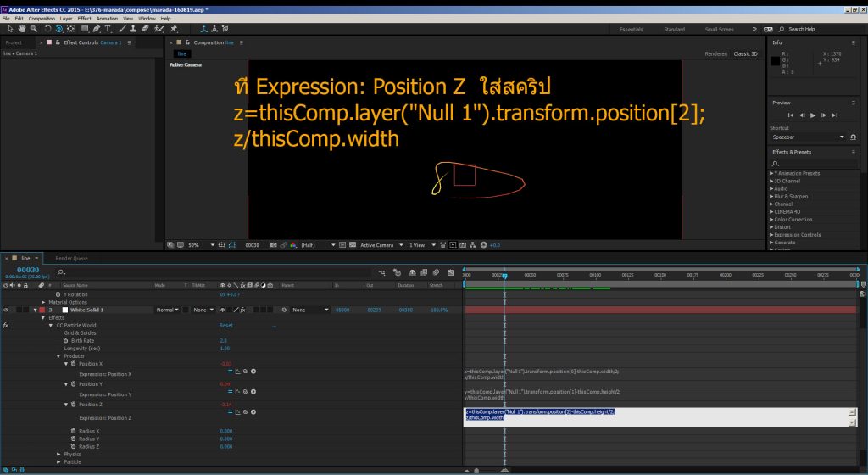Activate the Puppet Pin tool
This screenshot has height=475, width=868.
point(173,28)
